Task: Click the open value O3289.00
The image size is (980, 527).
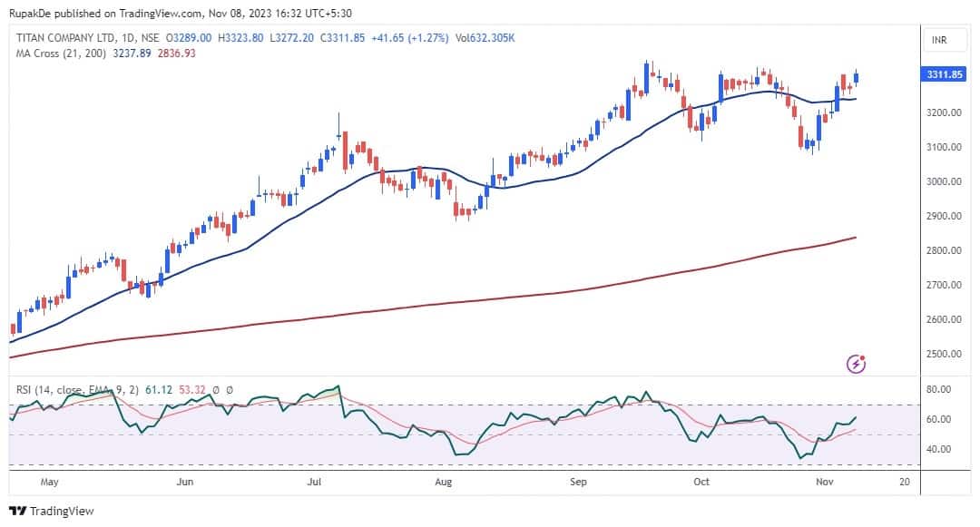Action: 189,38
